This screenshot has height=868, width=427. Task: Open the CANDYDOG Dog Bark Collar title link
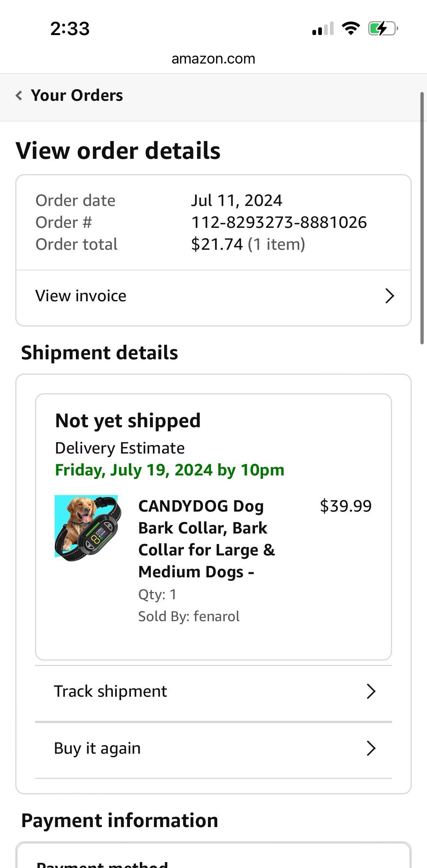[x=207, y=539]
